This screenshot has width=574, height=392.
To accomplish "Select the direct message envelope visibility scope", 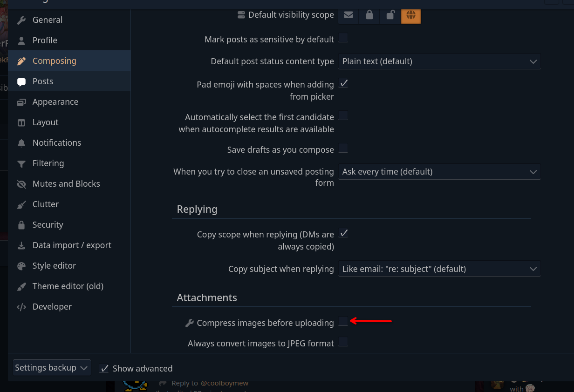I will (348, 15).
